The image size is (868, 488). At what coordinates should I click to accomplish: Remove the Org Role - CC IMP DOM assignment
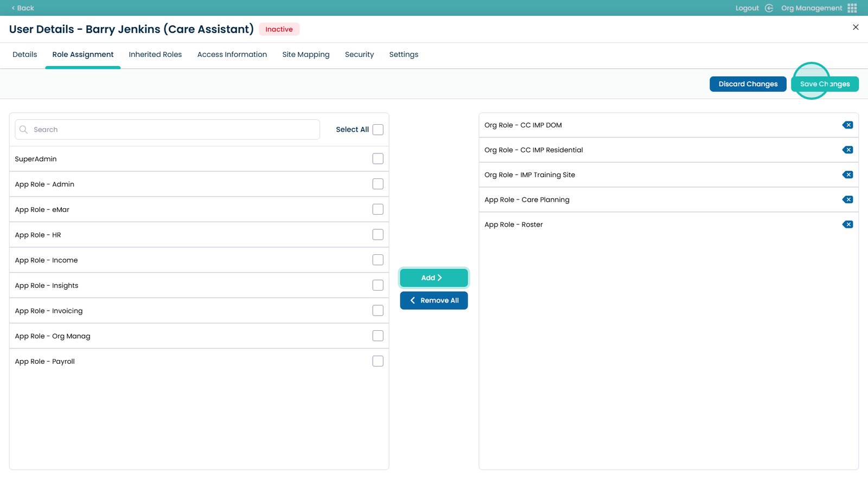click(x=847, y=125)
